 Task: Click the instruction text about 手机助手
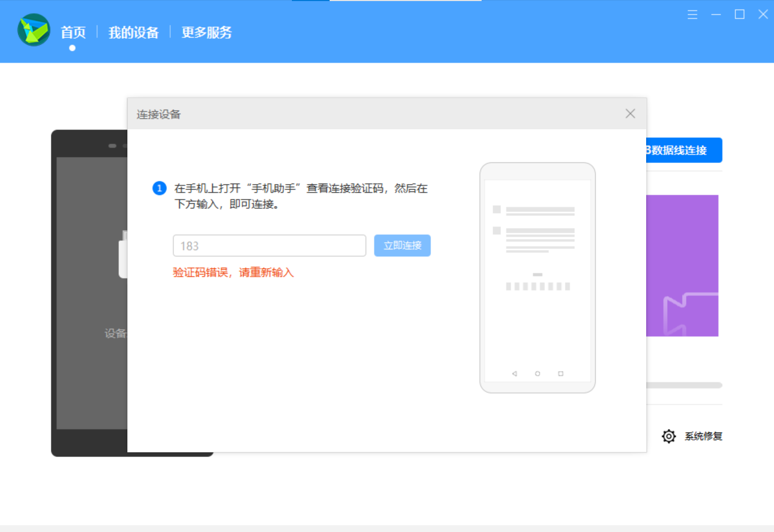click(x=301, y=196)
